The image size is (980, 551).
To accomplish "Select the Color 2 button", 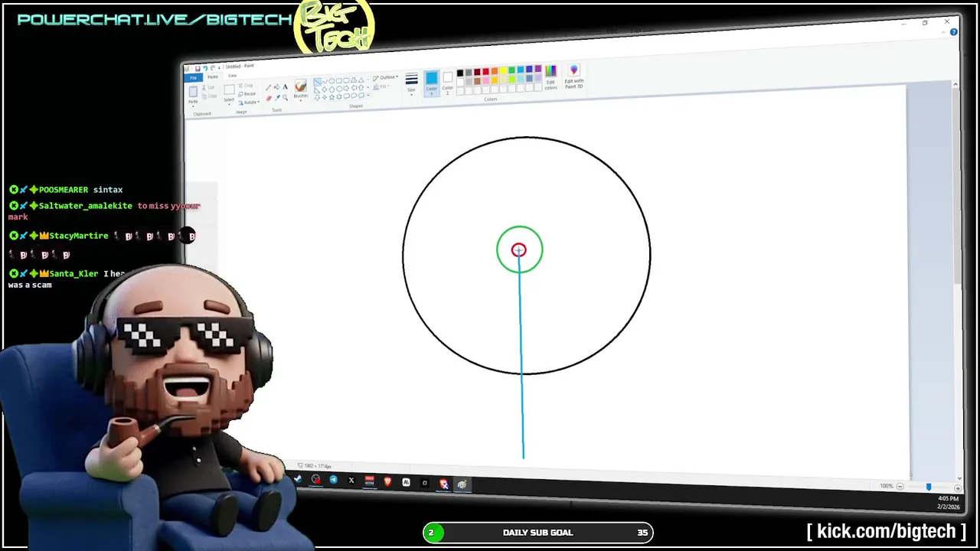I will pos(448,82).
